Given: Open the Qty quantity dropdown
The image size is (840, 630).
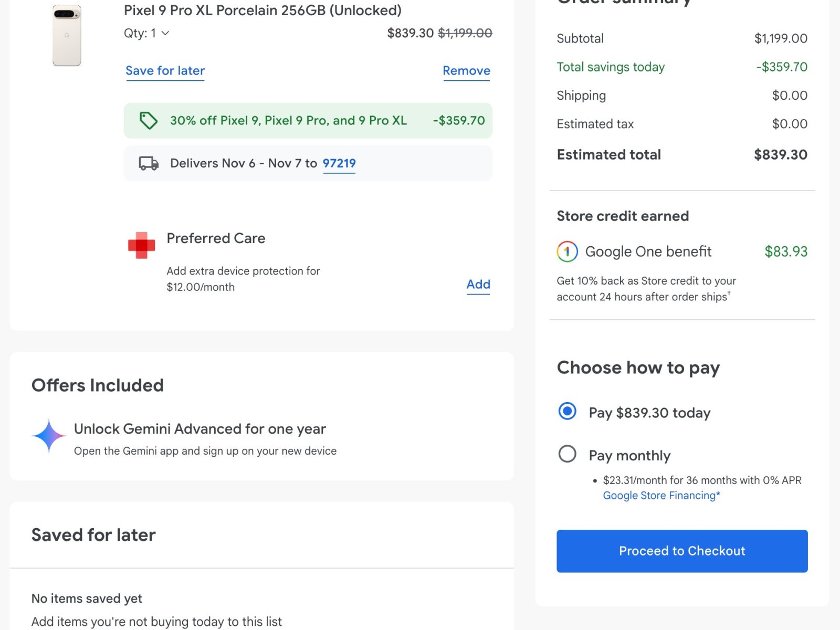Looking at the screenshot, I should coord(147,33).
